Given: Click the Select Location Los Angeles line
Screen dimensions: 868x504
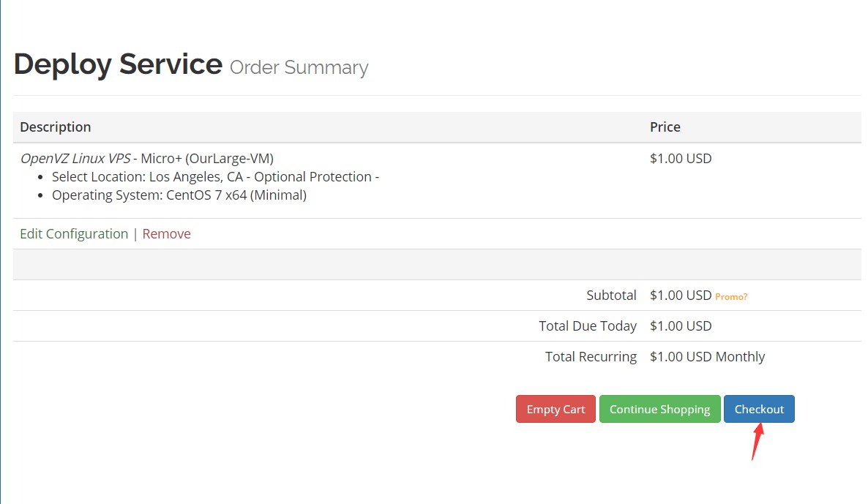Looking at the screenshot, I should (215, 176).
